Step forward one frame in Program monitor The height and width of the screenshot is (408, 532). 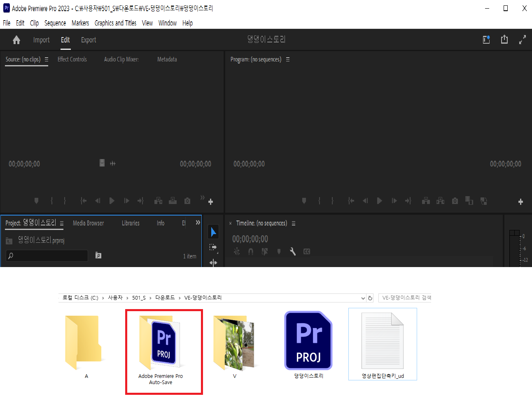pos(394,201)
